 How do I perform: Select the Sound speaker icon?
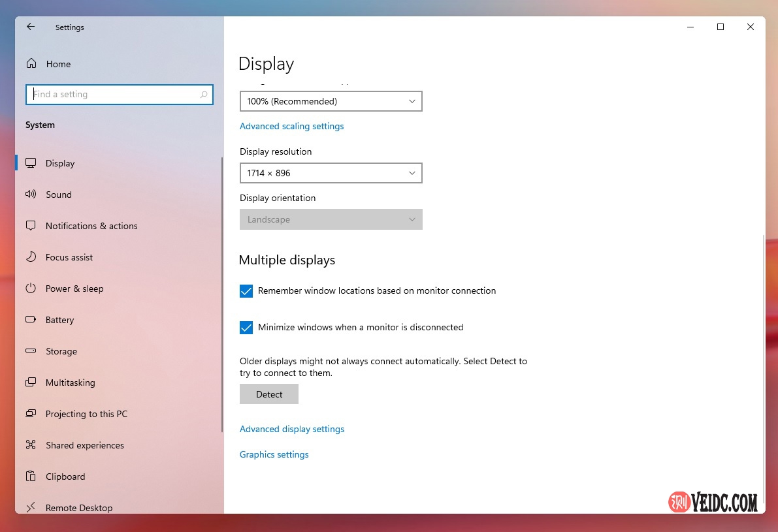click(31, 195)
